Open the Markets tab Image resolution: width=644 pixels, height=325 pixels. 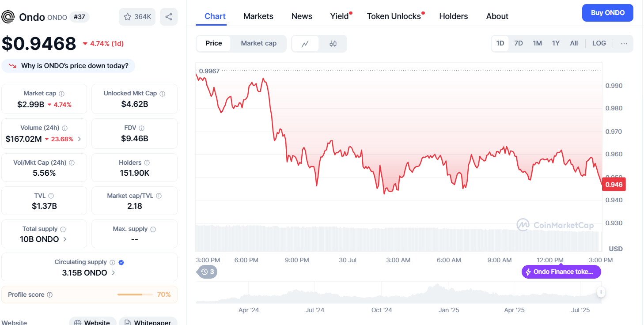258,16
